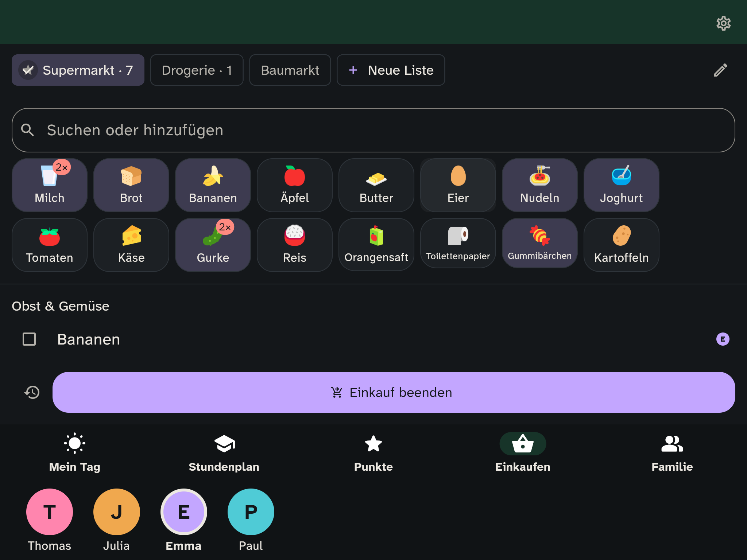Tap the Kartoffeln tile
This screenshot has height=560, width=747.
click(x=622, y=245)
